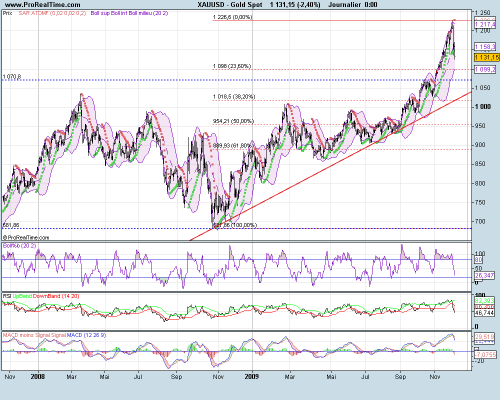Select the XAUUSD - Gold Spot title
Screen dimensions: 500x400
[230, 5]
